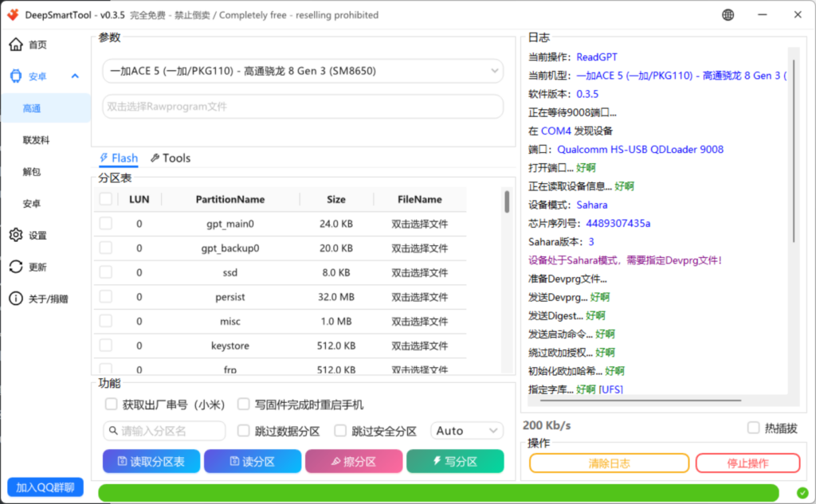Viewport: 816px width, 504px height.
Task: Select 联发科 in the sidebar
Action: pyautogui.click(x=36, y=140)
